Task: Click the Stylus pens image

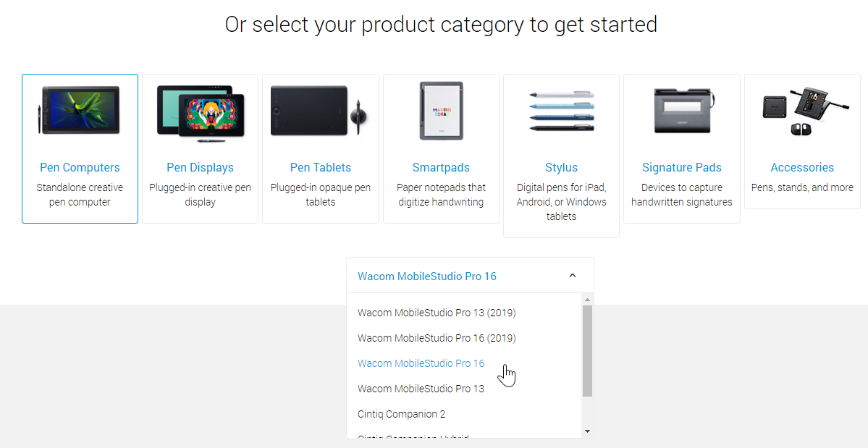Action: [x=561, y=111]
